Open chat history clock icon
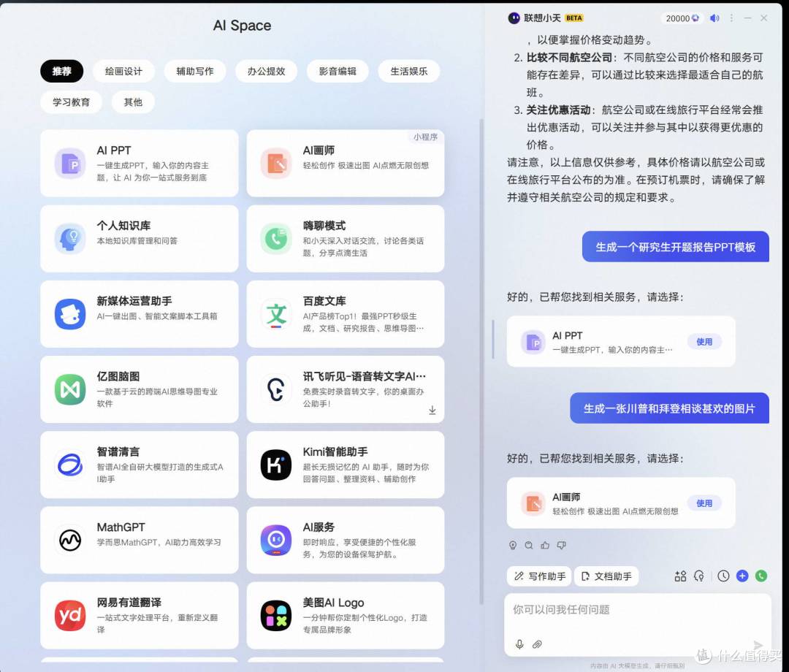789x672 pixels. (x=723, y=576)
